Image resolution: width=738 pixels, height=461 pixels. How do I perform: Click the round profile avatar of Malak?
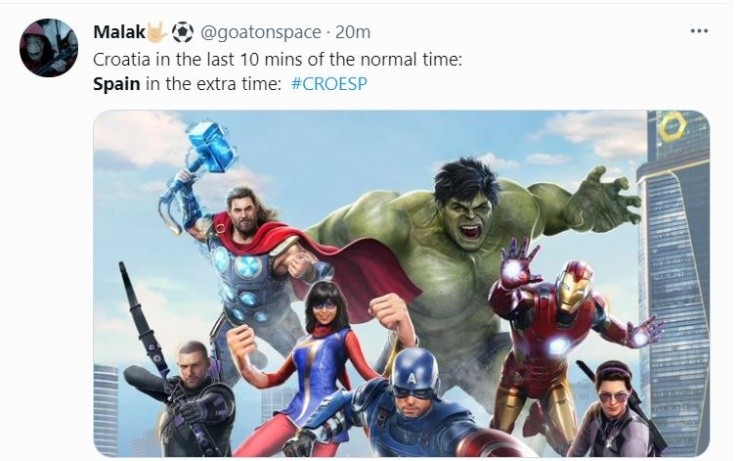tap(48, 48)
